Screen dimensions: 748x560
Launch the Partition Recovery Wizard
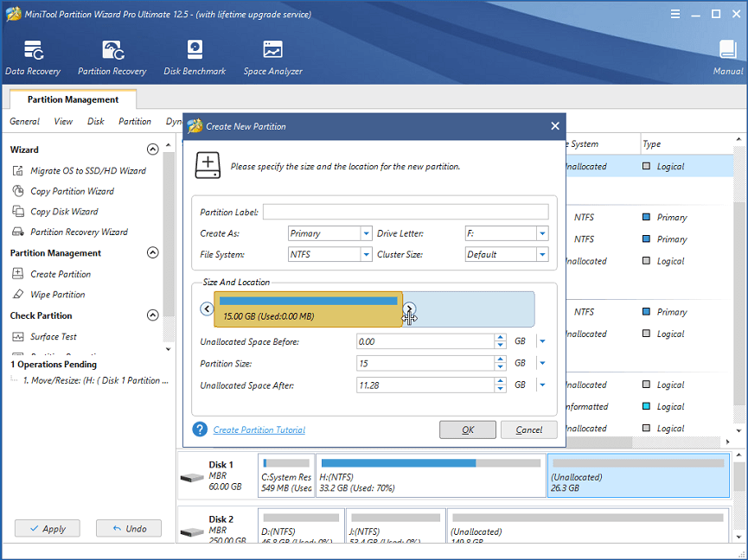click(x=79, y=232)
